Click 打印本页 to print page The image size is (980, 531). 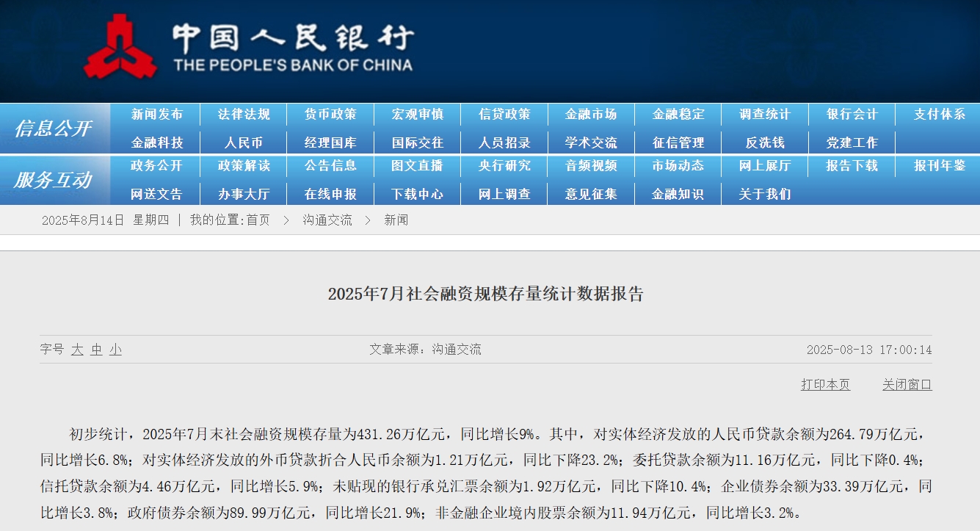tap(825, 385)
